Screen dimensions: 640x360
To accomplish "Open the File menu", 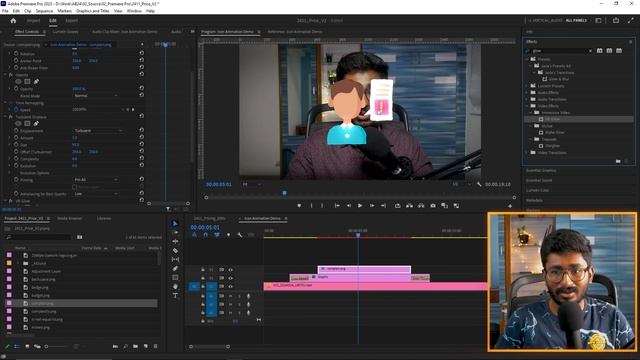I will [x=5, y=11].
